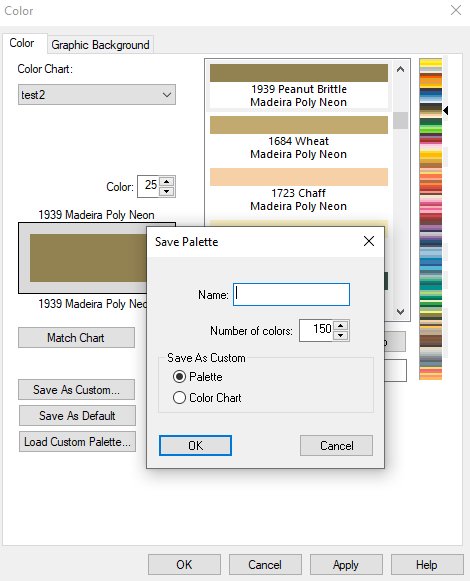Click Save As Custom button
The width and height of the screenshot is (470, 581).
coord(76,389)
